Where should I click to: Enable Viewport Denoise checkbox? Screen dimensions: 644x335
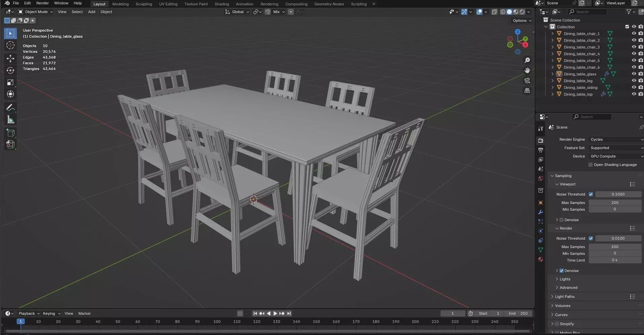(561, 220)
